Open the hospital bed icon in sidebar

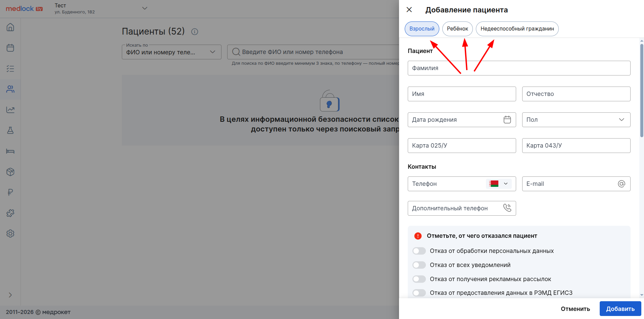pos(10,151)
